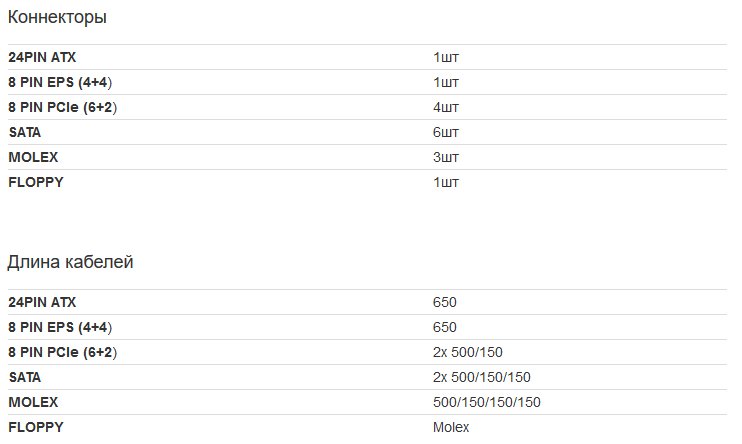Screen dimensions: 742x444
Task: Click the 650 value for 24PIN ATX
Action: point(444,302)
